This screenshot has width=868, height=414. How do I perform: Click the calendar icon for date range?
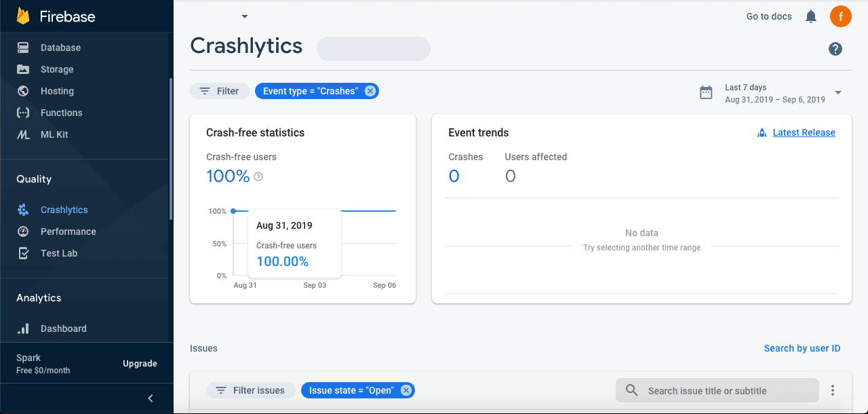coord(706,92)
